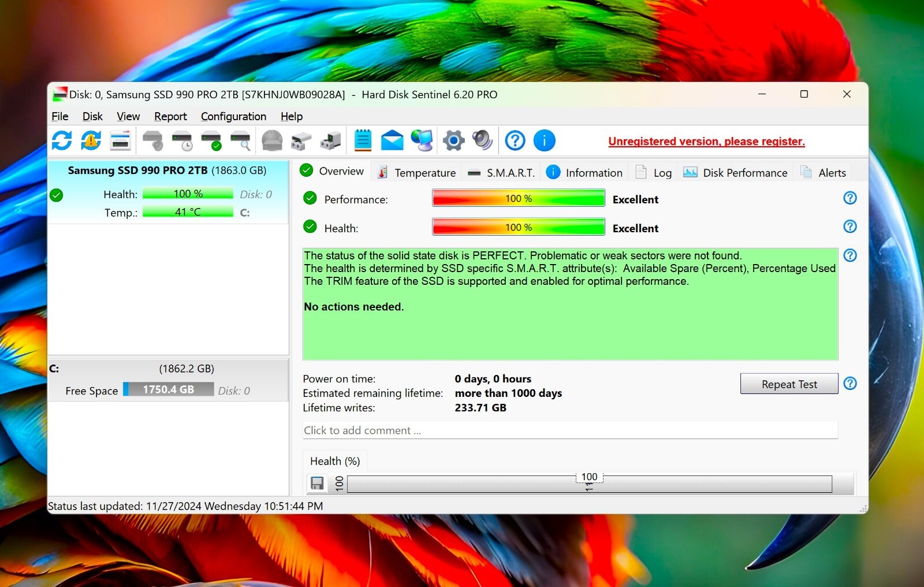Click the blue info About icon in the toolbar
The width and height of the screenshot is (924, 587).
coord(544,140)
